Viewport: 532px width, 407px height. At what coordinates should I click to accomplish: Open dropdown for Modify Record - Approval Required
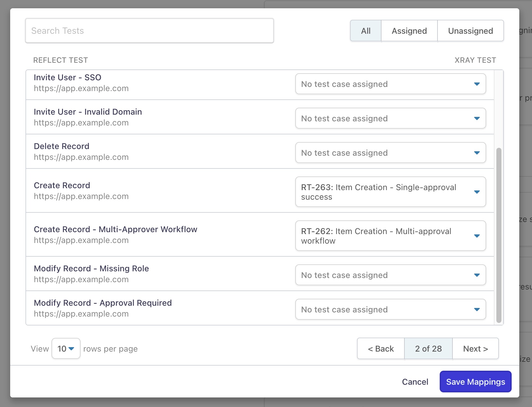point(390,310)
